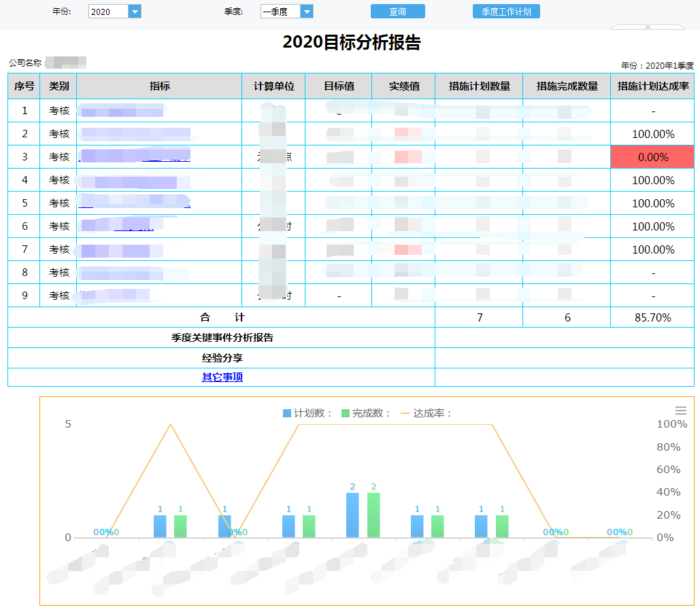Viewport: 700px width, 607px height.
Task: Click the 85.70% total rate cell
Action: click(652, 317)
